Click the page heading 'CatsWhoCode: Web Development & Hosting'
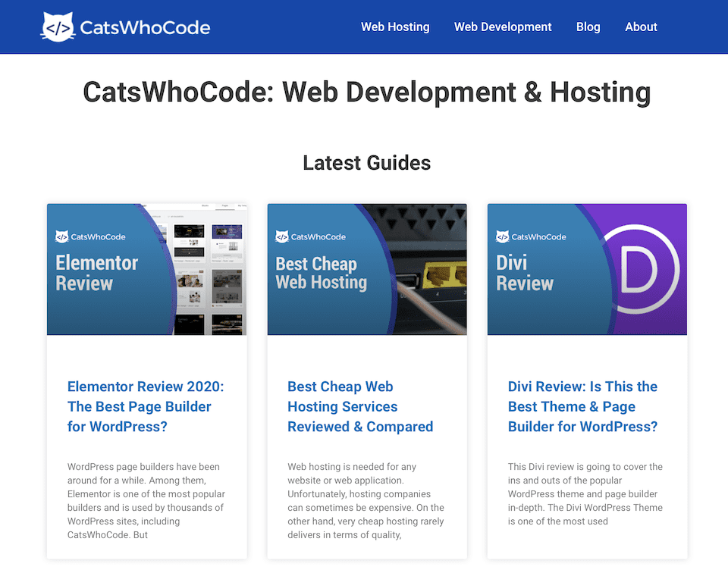This screenshot has width=728, height=573. [366, 92]
